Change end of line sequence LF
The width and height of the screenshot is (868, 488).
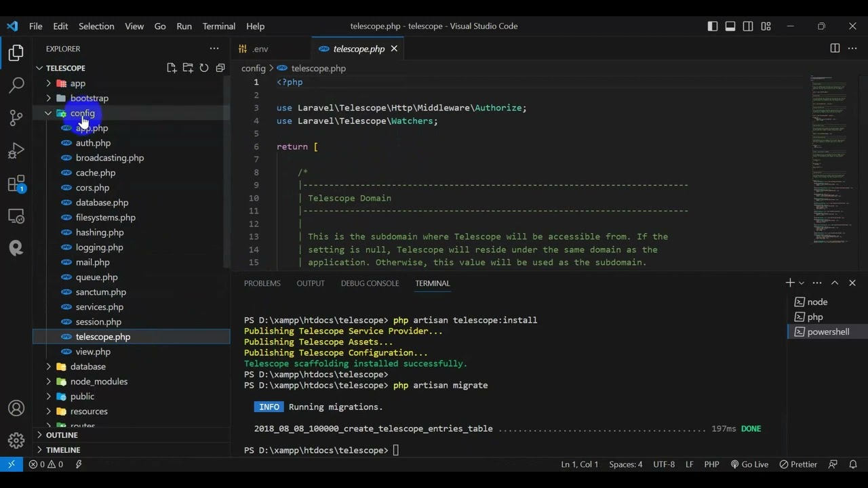pyautogui.click(x=690, y=464)
